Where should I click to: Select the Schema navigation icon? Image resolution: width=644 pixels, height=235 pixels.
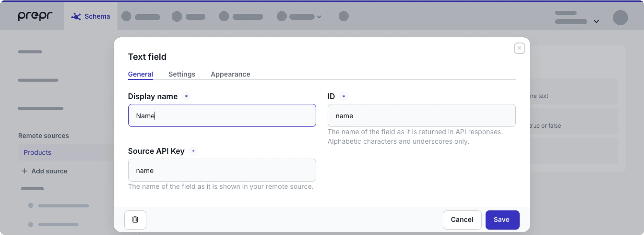coord(76,16)
